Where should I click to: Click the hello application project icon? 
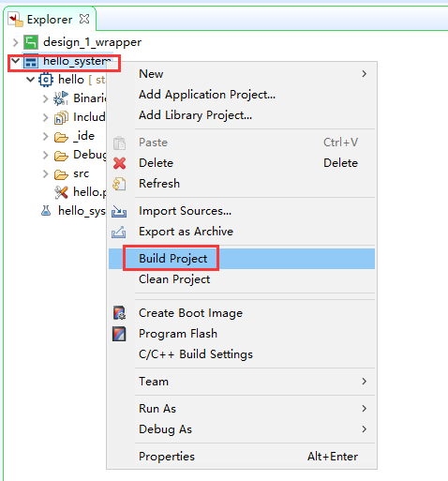tap(46, 80)
